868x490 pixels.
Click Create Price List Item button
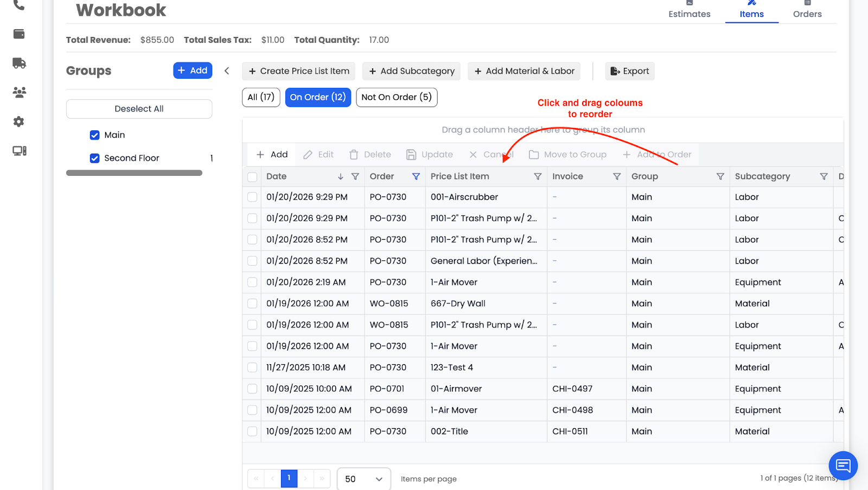click(298, 71)
